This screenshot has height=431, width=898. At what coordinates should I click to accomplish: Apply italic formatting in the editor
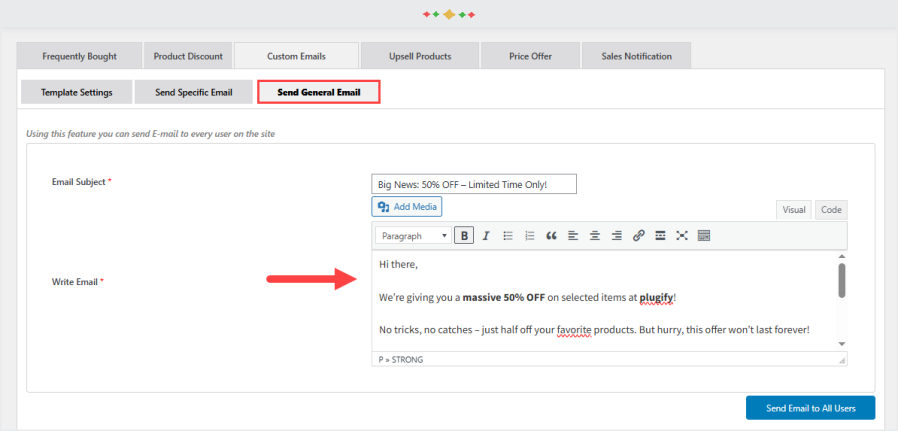(x=486, y=236)
